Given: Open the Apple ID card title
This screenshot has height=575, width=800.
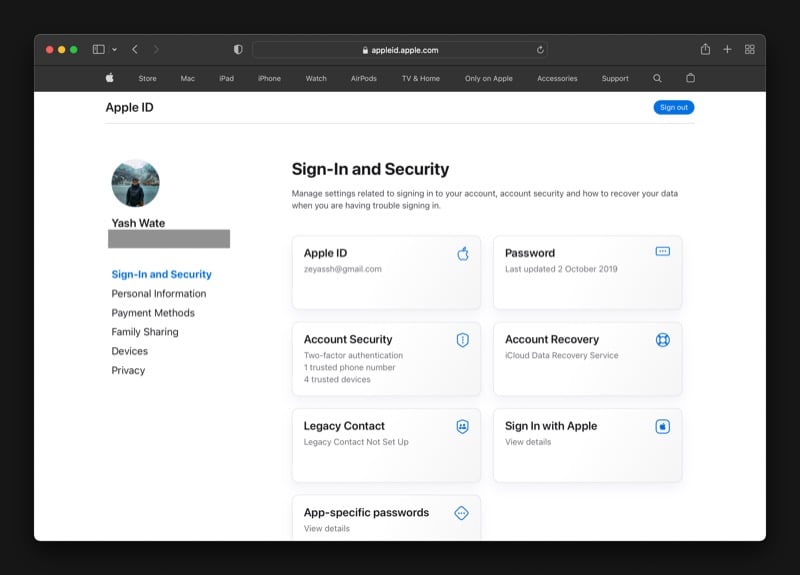Looking at the screenshot, I should point(326,253).
